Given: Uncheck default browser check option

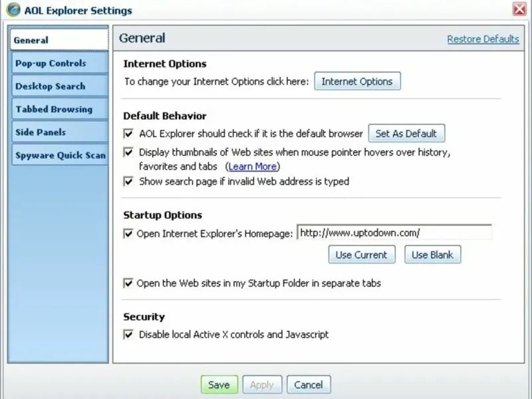Looking at the screenshot, I should [128, 134].
